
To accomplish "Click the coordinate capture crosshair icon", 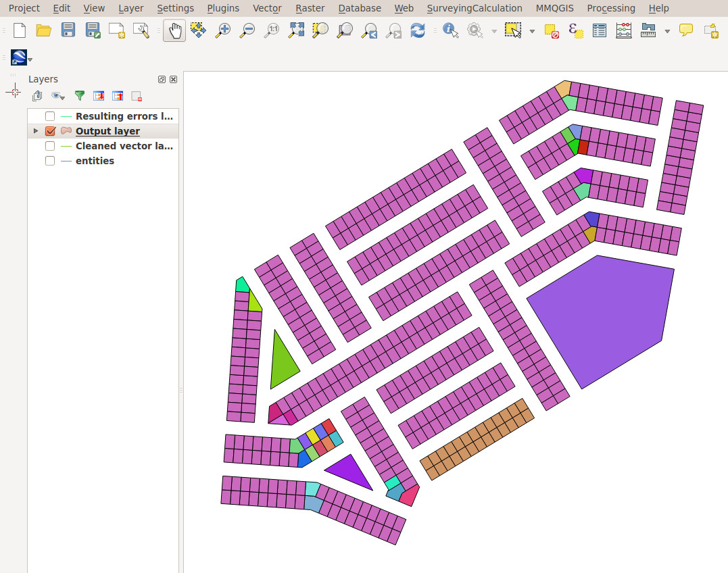I will (14, 91).
